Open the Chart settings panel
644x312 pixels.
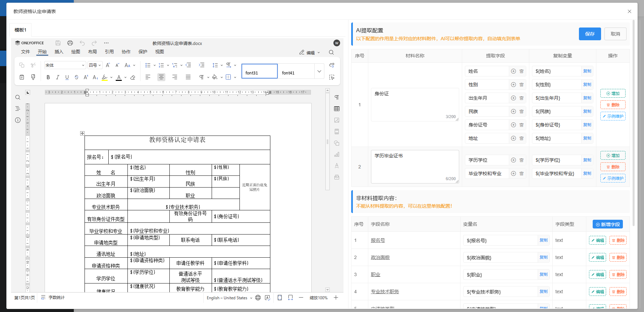tap(337, 154)
